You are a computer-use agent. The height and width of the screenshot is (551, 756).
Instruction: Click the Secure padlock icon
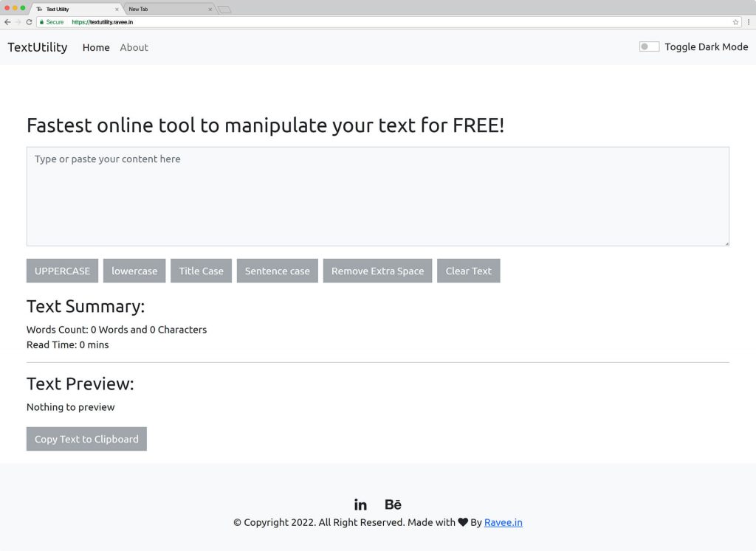tap(42, 22)
